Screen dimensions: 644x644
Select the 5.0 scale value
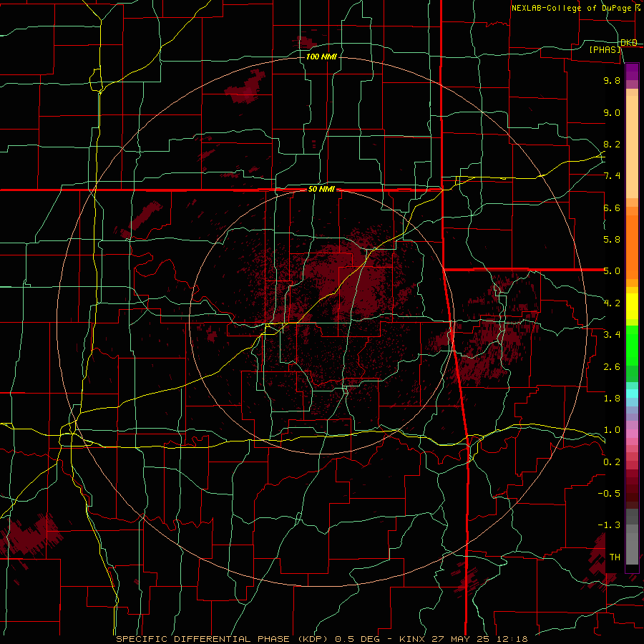point(612,271)
